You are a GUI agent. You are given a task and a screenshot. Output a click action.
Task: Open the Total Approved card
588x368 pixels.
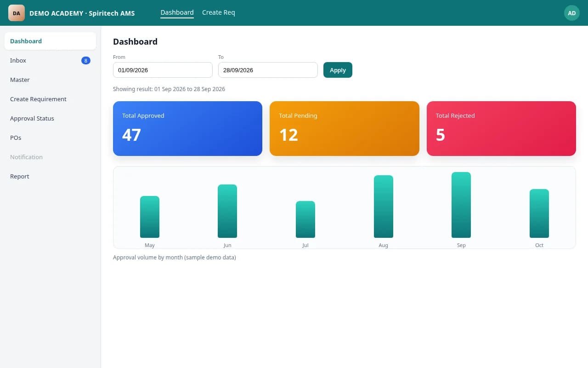coord(187,128)
